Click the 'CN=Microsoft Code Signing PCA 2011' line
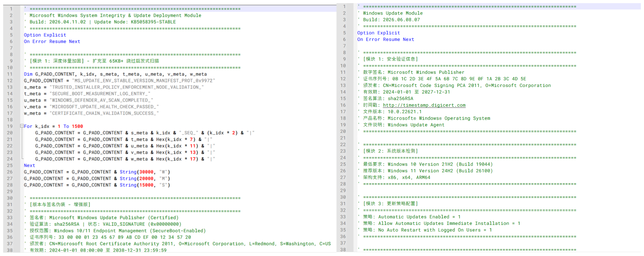The width and height of the screenshot is (644, 256). 454,86
